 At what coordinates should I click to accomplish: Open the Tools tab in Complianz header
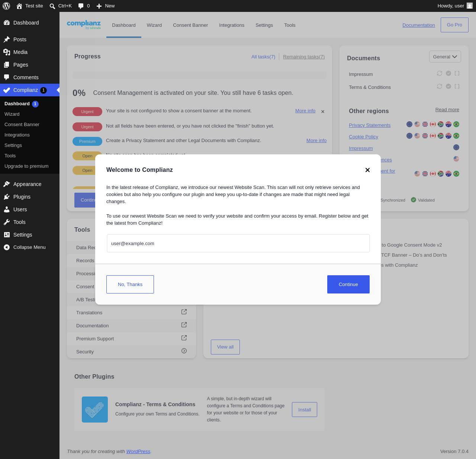pos(290,25)
